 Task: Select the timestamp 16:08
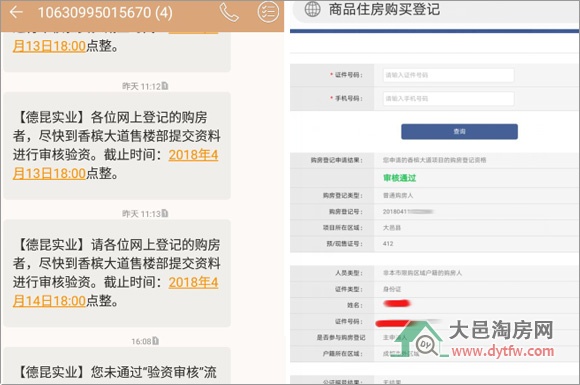(x=141, y=341)
